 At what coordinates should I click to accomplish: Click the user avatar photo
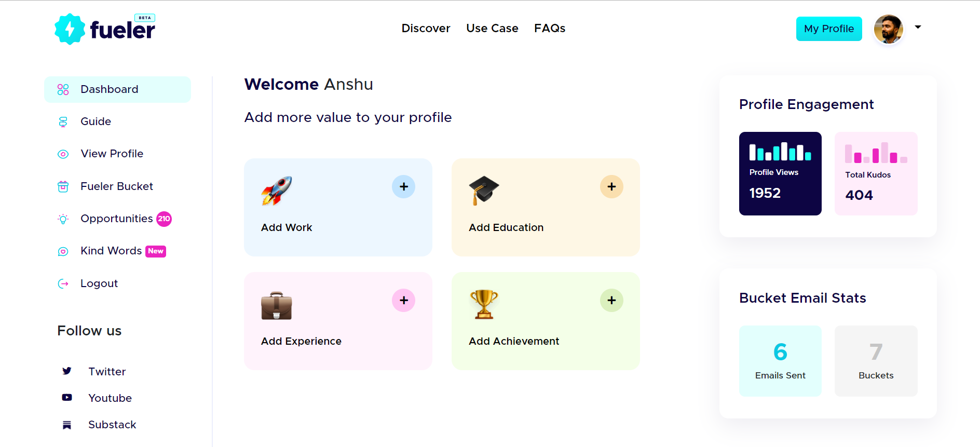pyautogui.click(x=888, y=29)
